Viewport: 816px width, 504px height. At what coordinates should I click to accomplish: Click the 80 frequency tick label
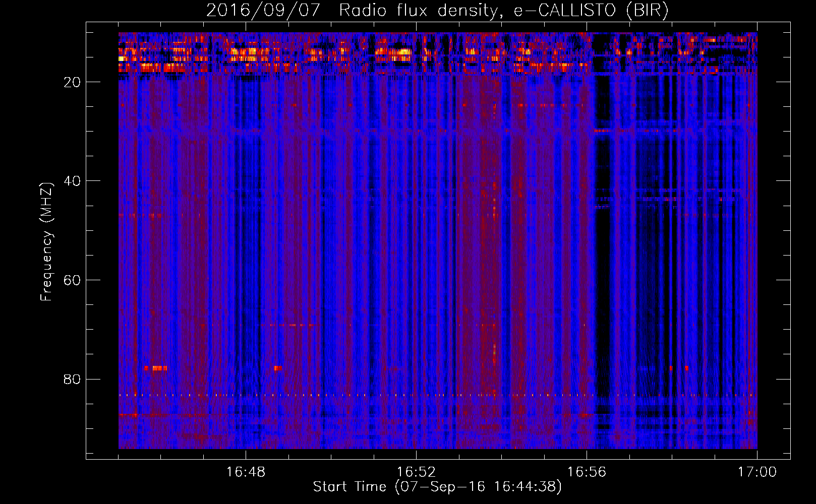72,379
